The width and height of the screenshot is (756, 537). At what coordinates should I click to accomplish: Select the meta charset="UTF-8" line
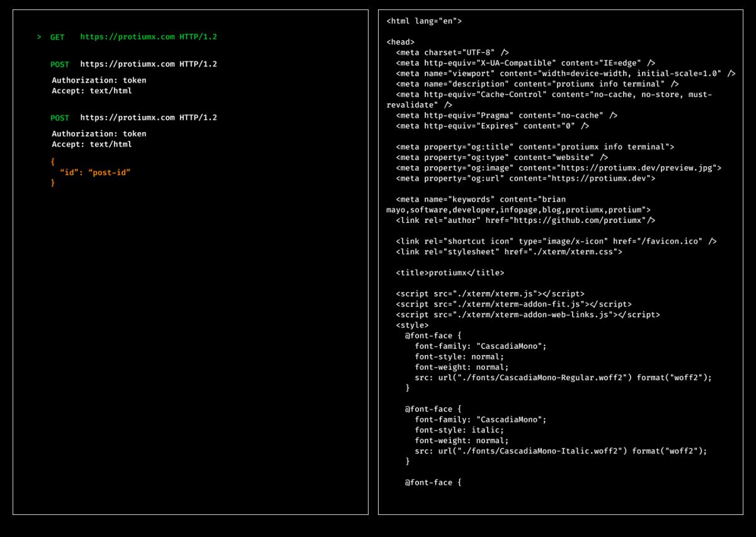(x=452, y=52)
